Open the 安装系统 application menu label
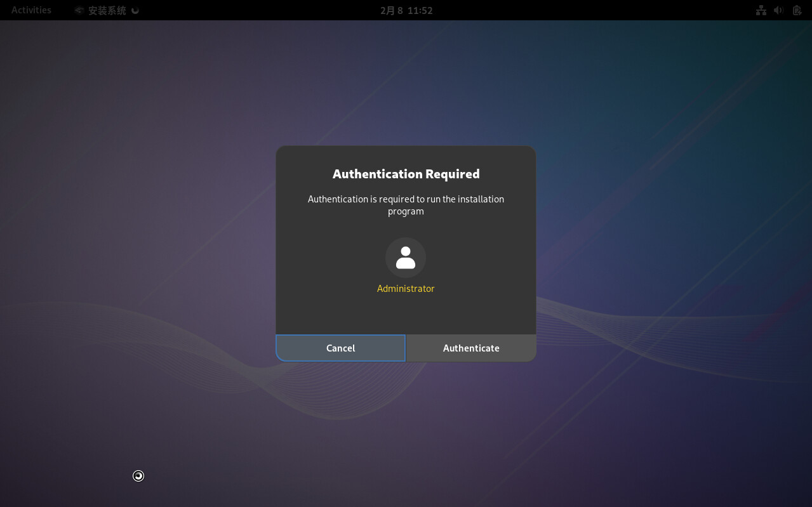 coord(107,10)
